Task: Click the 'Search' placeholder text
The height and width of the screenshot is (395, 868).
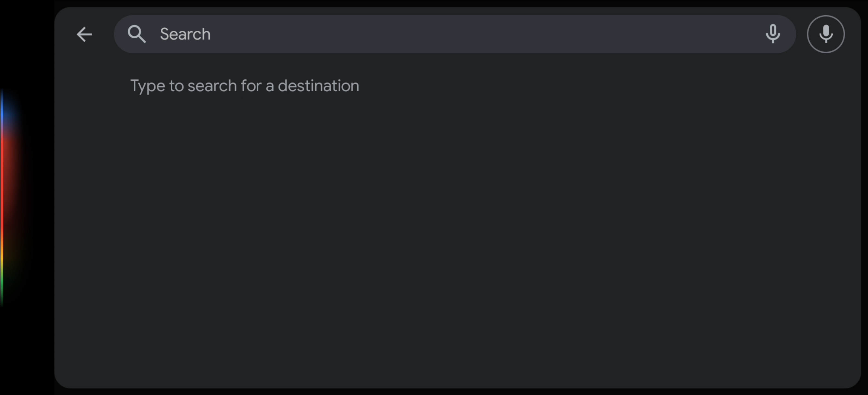Action: click(x=185, y=34)
